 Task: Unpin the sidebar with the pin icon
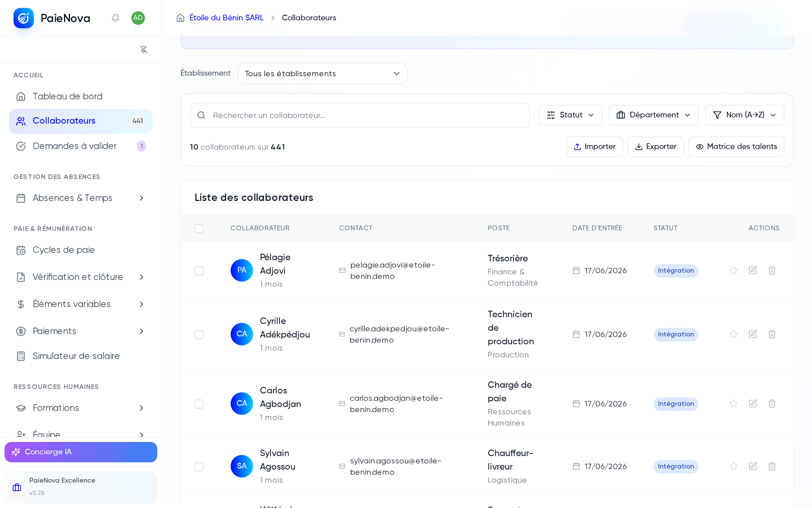144,50
